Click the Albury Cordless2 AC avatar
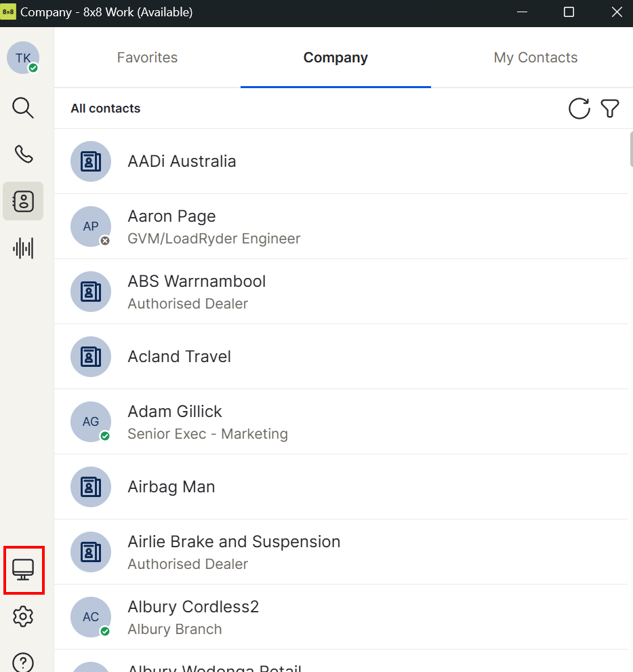This screenshot has height=672, width=633. coord(91,616)
